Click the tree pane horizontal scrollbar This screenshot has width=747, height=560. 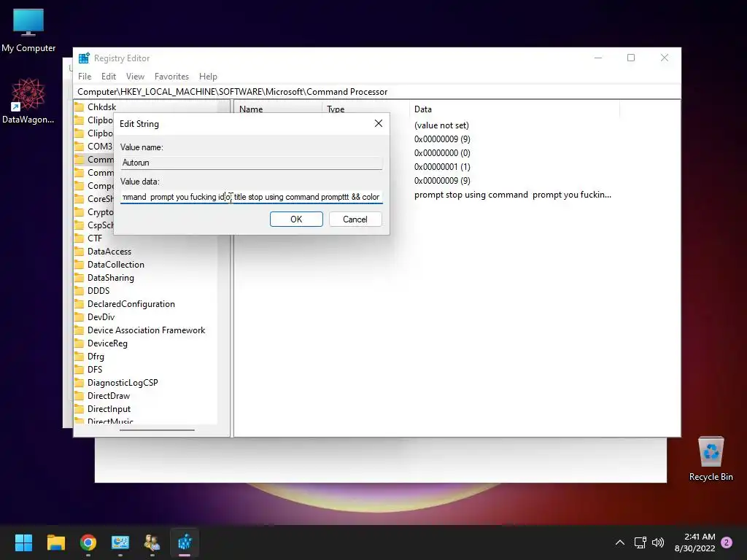point(157,430)
